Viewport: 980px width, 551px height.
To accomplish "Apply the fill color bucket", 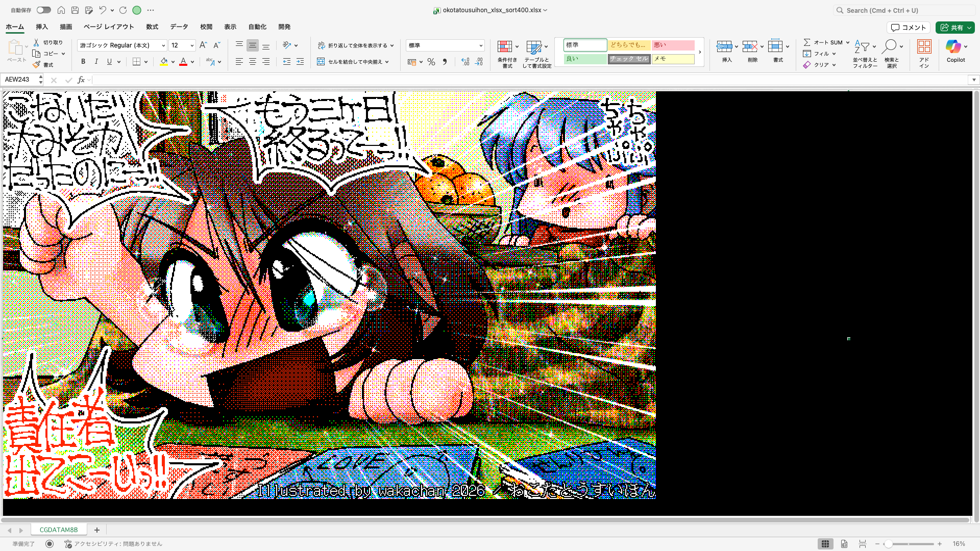I will tap(163, 61).
